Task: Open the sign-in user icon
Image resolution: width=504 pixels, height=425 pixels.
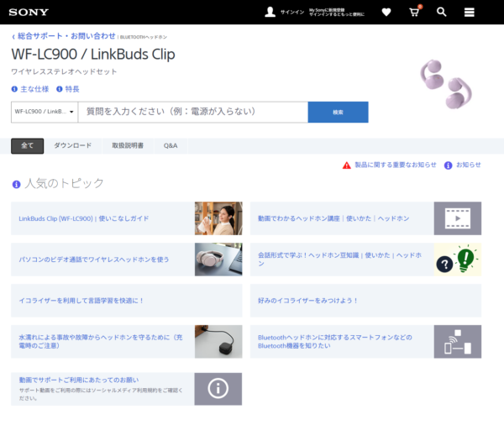Action: pos(270,12)
